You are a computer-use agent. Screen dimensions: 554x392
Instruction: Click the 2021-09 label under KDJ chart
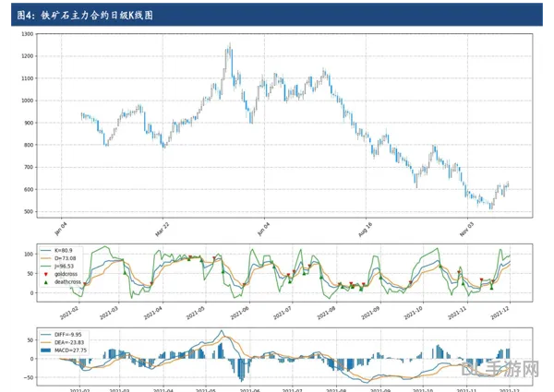tap(370, 313)
